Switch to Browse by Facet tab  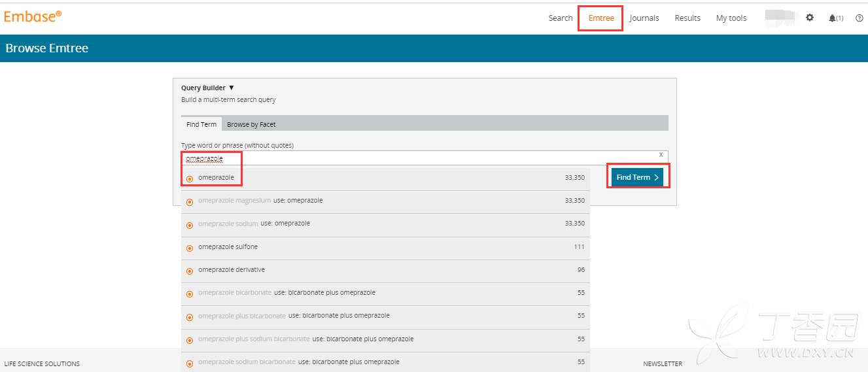[251, 124]
